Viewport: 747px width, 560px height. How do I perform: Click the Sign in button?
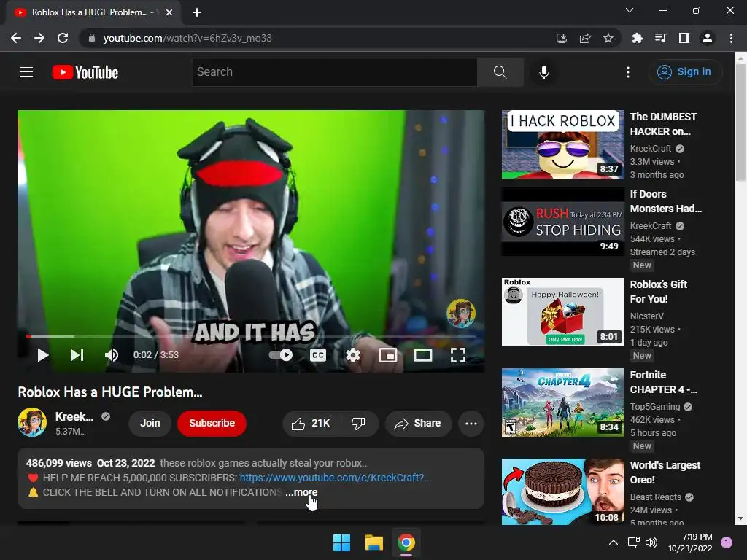pos(685,72)
